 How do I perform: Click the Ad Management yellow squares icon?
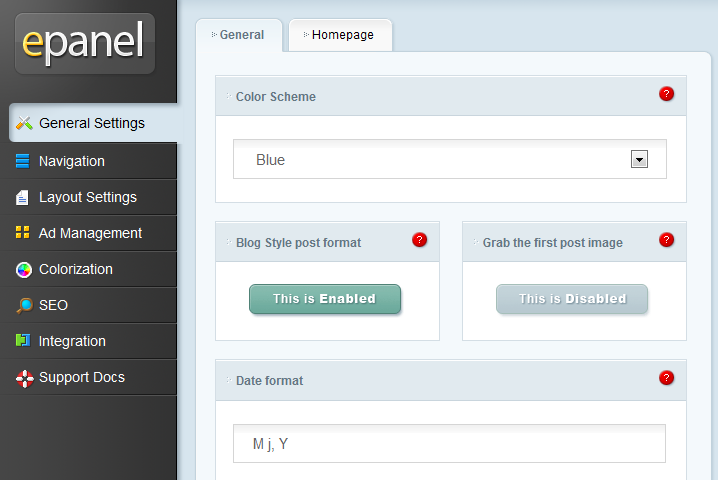pos(22,232)
